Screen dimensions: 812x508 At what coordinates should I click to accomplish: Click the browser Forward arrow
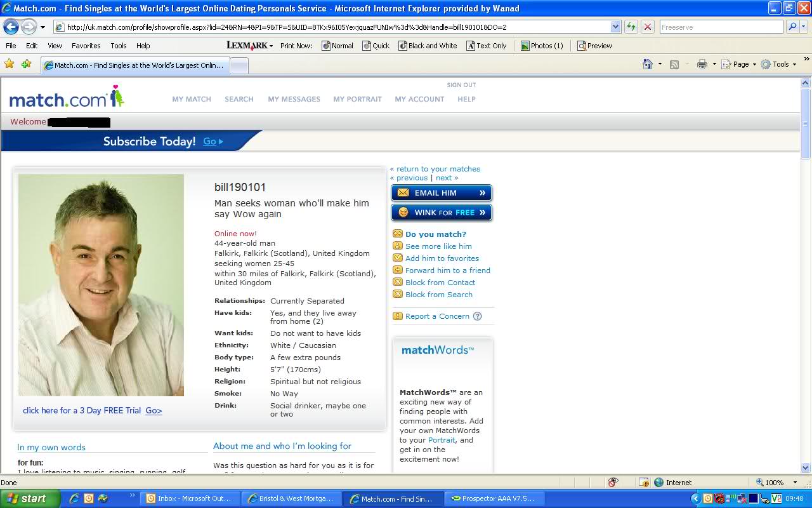coord(29,27)
